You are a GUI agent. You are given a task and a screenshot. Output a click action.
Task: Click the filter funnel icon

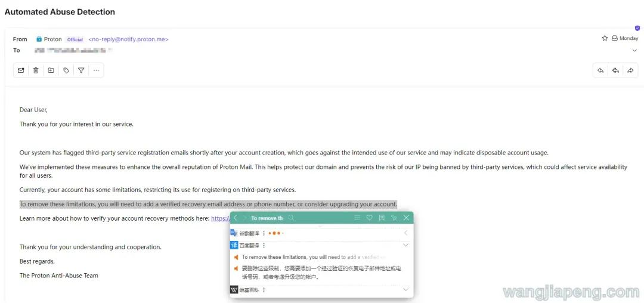pos(81,70)
